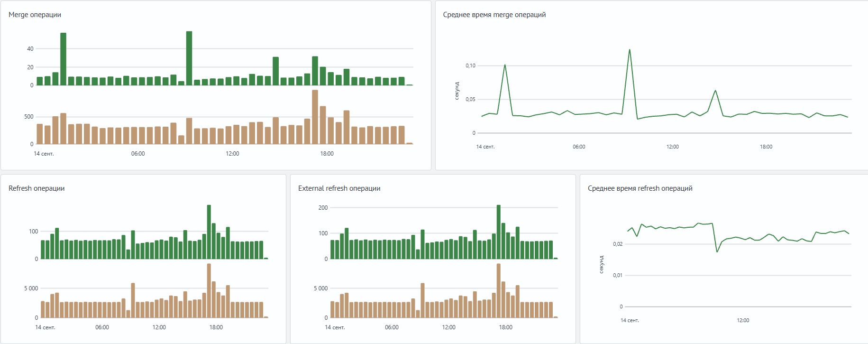Select the "5 000" label in plain Refresh операции
Screen dimensions: 868x344
pos(31,288)
